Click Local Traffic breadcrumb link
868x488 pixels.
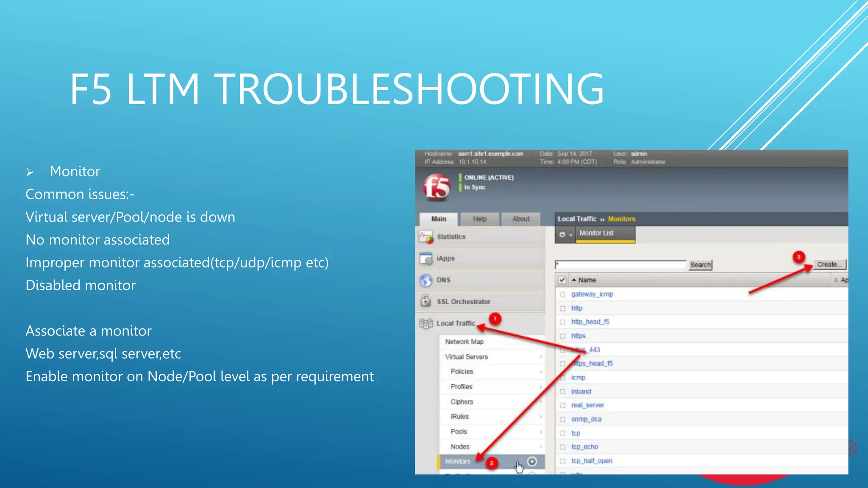tap(577, 219)
